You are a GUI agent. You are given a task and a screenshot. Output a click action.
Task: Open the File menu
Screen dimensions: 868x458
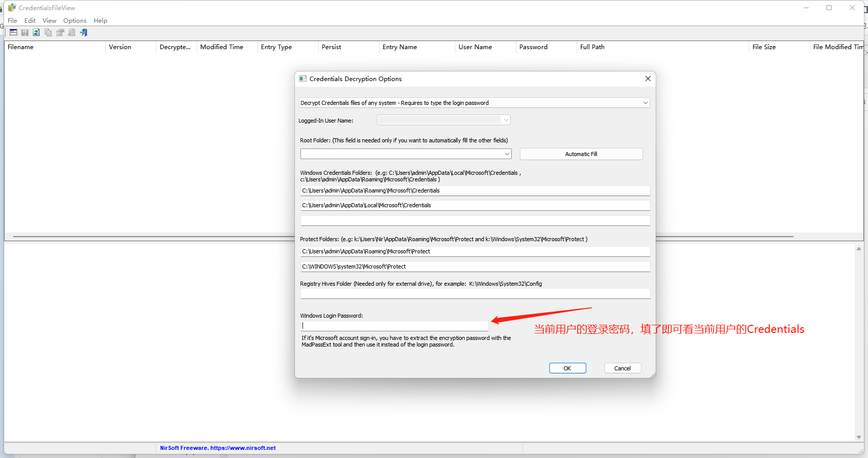[12, 21]
